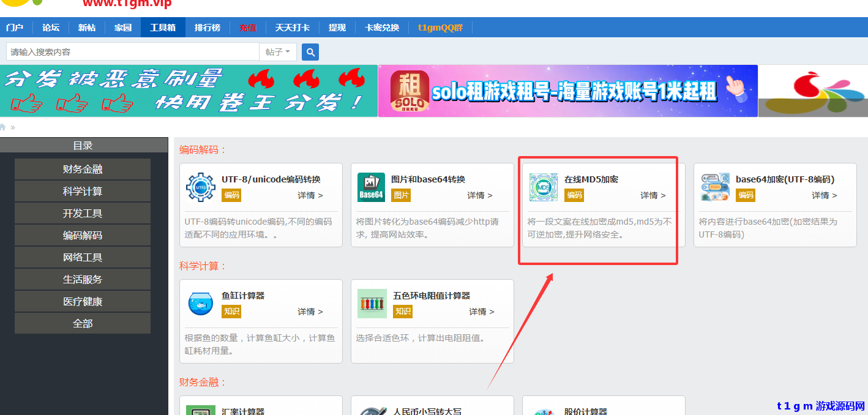Select the 五色环电阻值计算器 resistor icon
The width and height of the screenshot is (868, 415).
pos(372,304)
